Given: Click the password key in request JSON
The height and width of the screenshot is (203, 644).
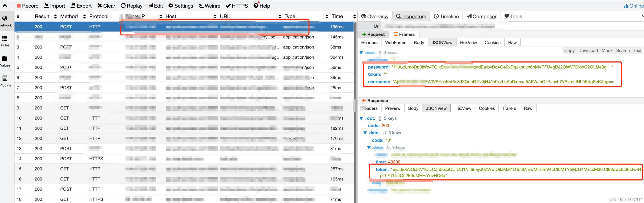Looking at the screenshot, I should tap(378, 67).
